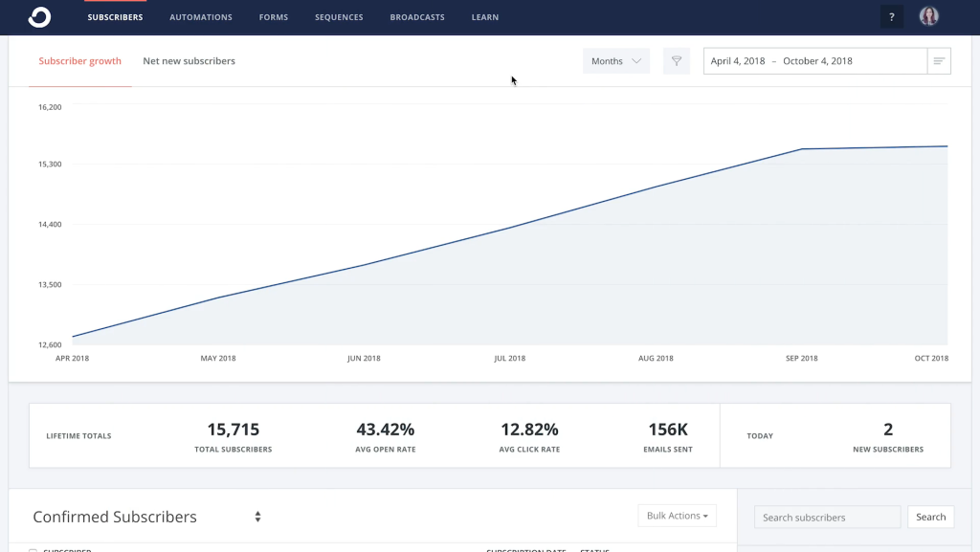This screenshot has width=980, height=552.
Task: Select the Subscriber growth tab
Action: coord(79,61)
